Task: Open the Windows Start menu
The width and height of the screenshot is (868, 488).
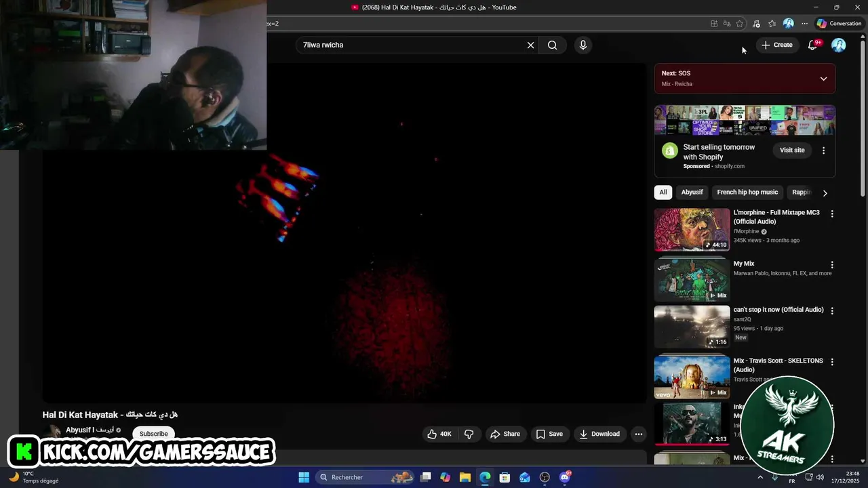Action: pyautogui.click(x=304, y=477)
